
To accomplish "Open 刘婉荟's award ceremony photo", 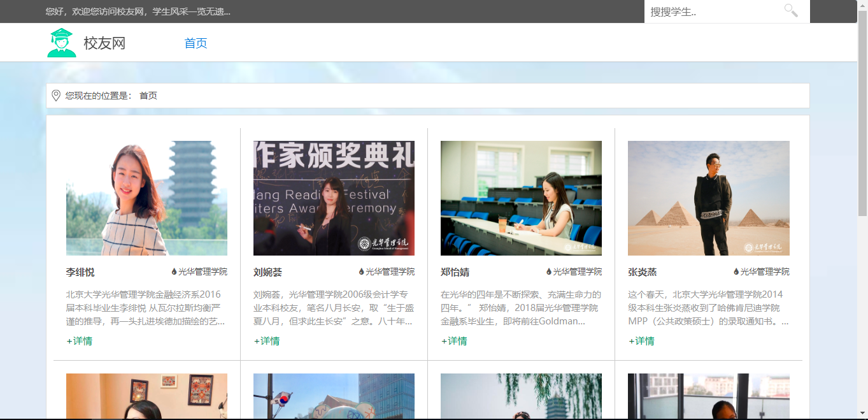I will pos(334,198).
